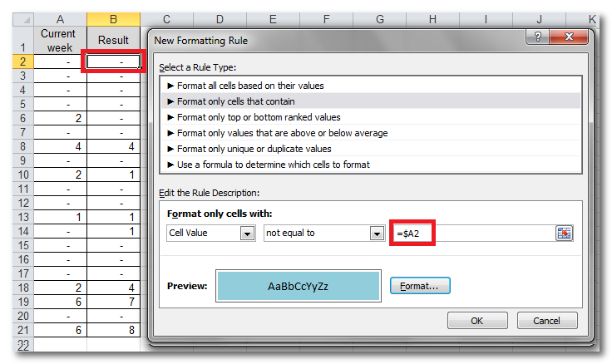Select column A header
The width and height of the screenshot is (612, 364).
point(62,18)
